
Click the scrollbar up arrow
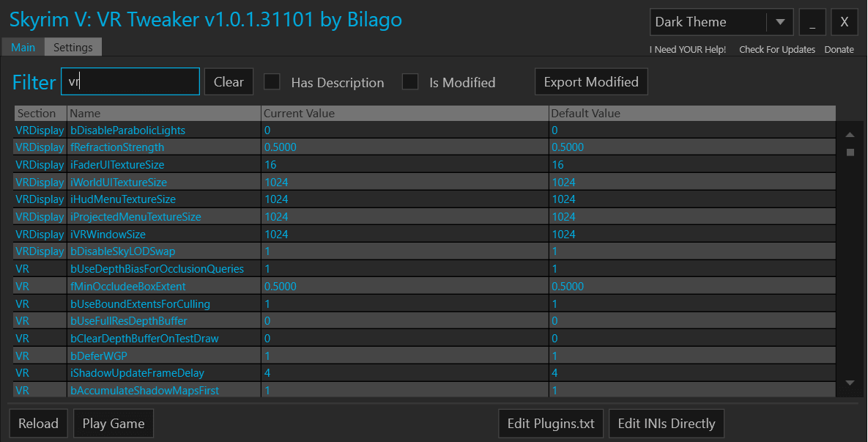[x=850, y=135]
